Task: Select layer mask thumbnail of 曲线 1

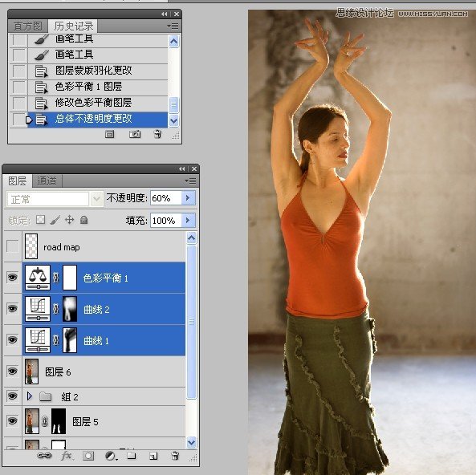Action: pos(70,340)
